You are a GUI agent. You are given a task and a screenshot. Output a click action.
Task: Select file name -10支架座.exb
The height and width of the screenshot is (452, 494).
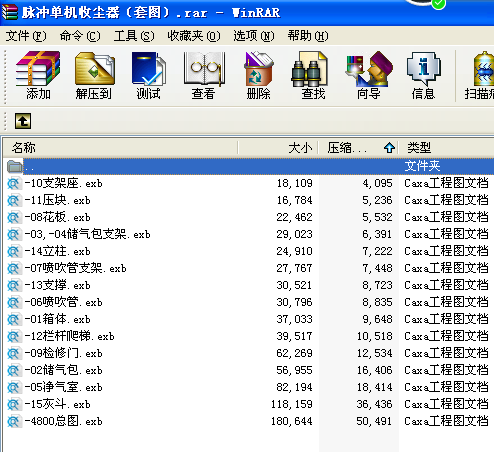63,183
